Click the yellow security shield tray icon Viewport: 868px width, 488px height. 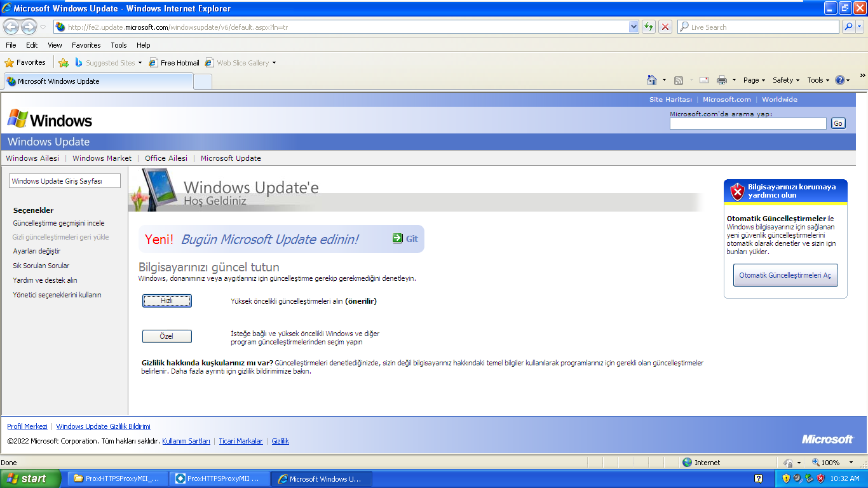786,478
